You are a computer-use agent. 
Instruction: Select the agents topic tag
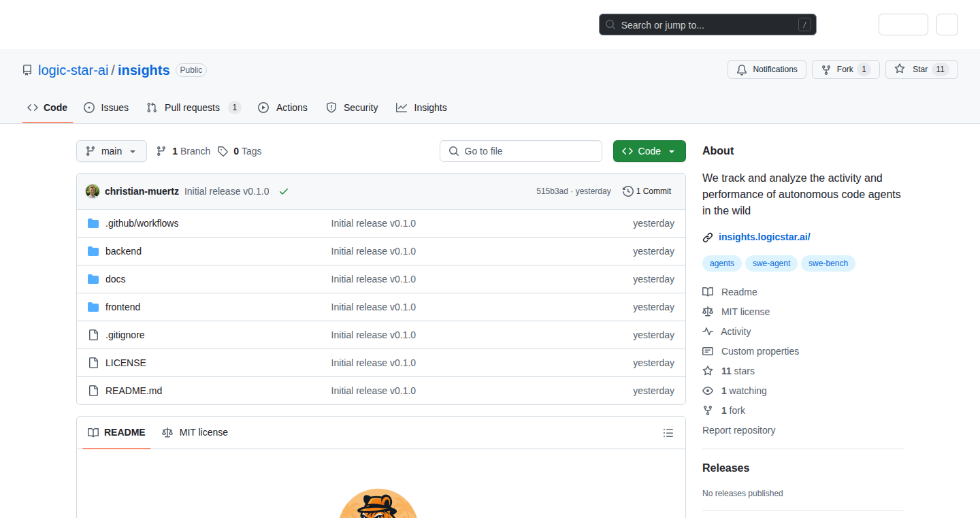click(722, 263)
